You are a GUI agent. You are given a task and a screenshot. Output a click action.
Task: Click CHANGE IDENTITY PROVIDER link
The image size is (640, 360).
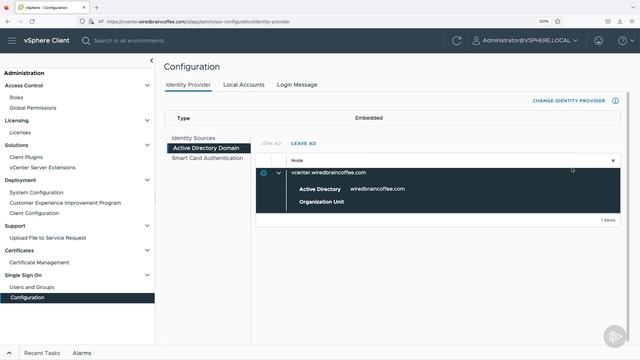pos(569,101)
